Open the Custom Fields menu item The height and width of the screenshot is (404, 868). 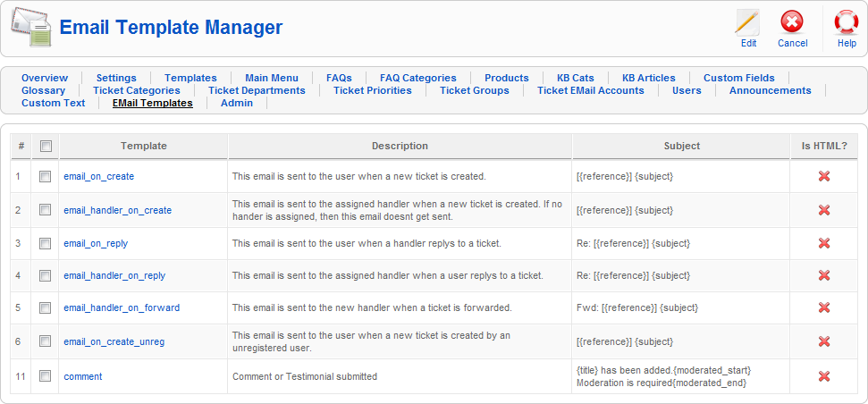click(x=738, y=78)
